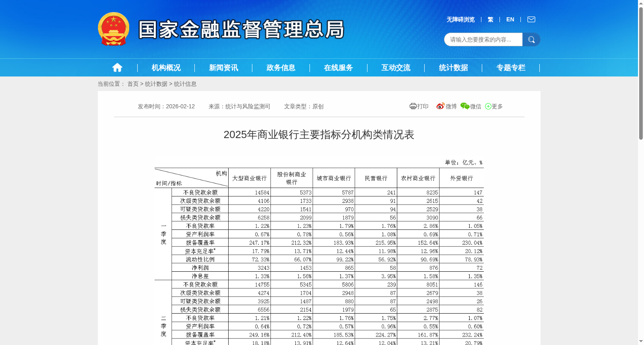Click value 99.22% in table
Viewport: 644px width, 345px height.
coord(345,259)
